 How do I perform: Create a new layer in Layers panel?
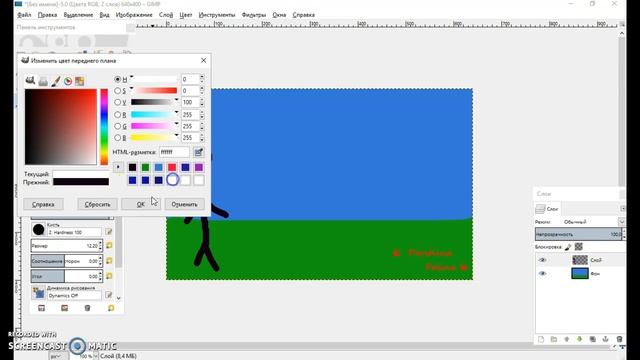click(x=541, y=339)
